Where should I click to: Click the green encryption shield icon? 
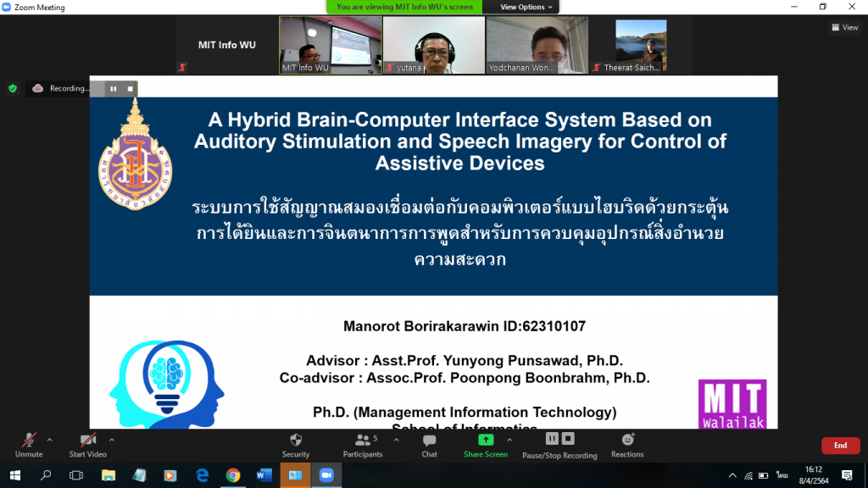click(x=13, y=88)
